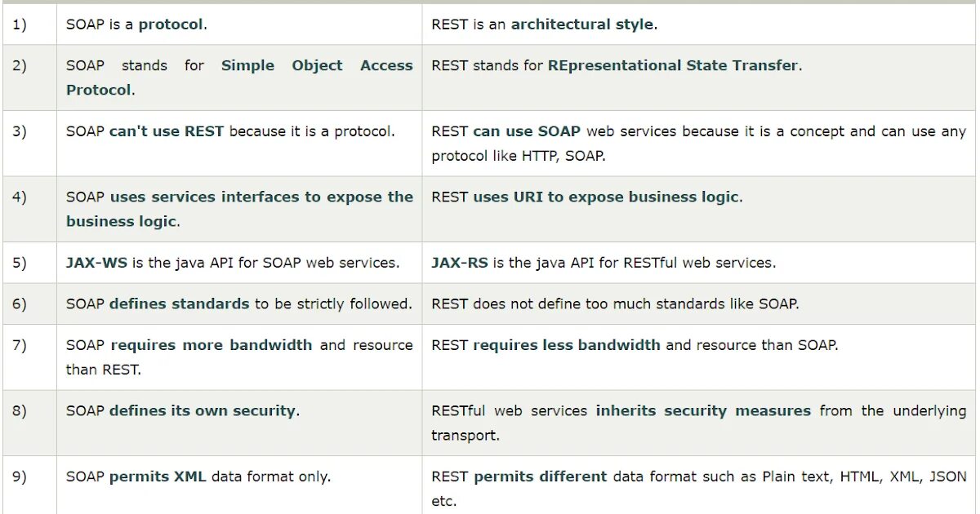The width and height of the screenshot is (980, 514).
Task: Click 'can't use REST' bold text
Action: tap(167, 131)
